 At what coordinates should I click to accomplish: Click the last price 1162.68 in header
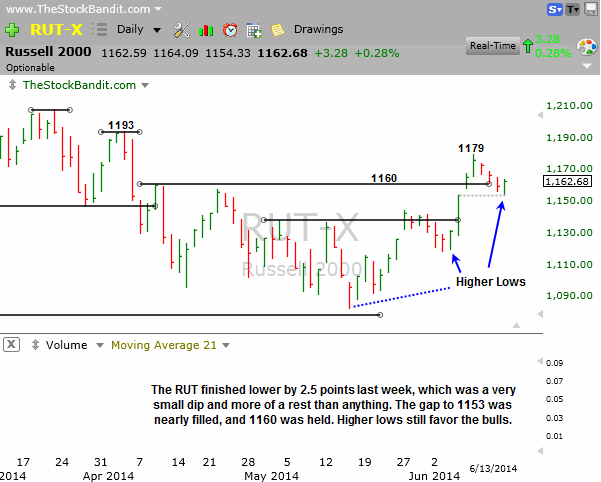pos(282,53)
